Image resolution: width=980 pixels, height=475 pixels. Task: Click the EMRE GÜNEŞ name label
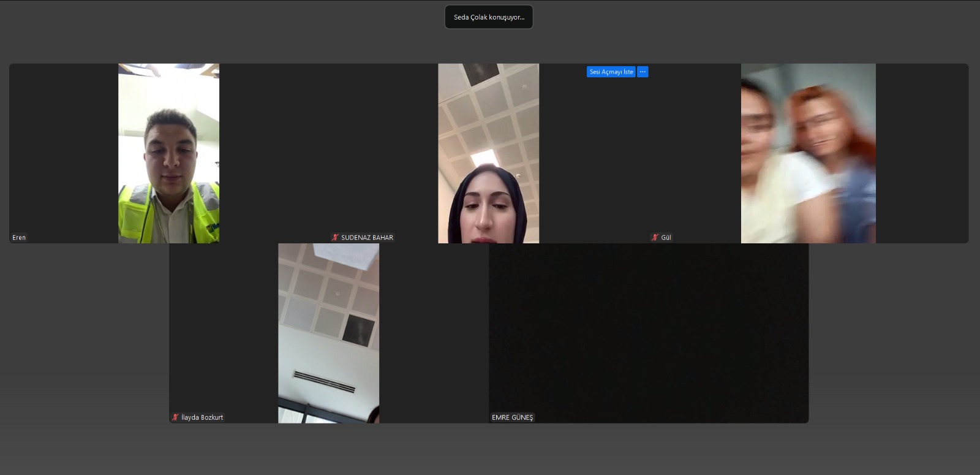point(512,417)
